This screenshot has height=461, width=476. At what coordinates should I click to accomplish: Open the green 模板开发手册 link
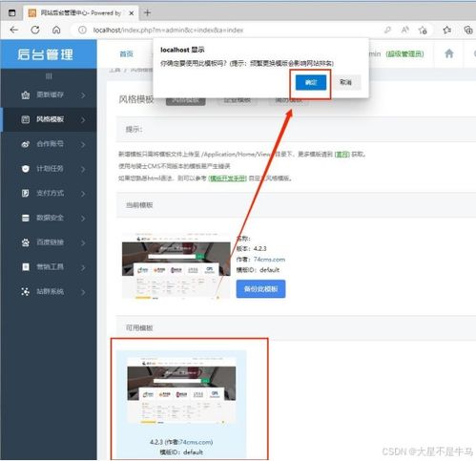[x=227, y=178]
